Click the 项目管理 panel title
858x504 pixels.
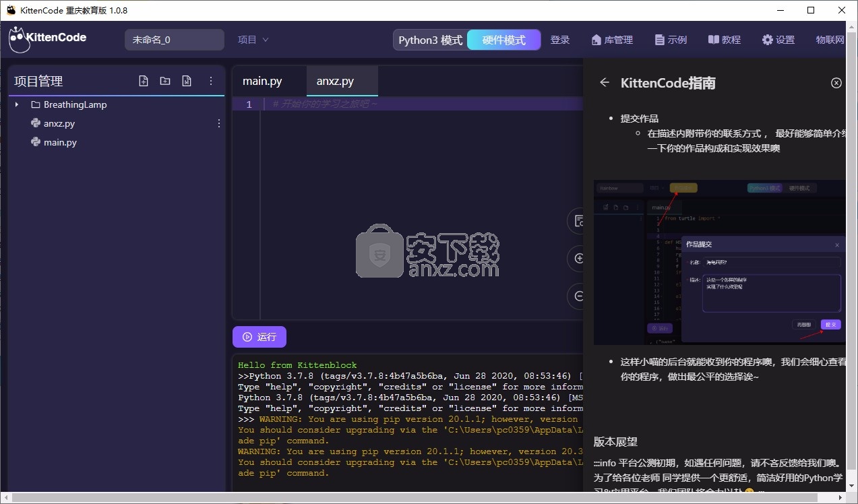tap(38, 81)
